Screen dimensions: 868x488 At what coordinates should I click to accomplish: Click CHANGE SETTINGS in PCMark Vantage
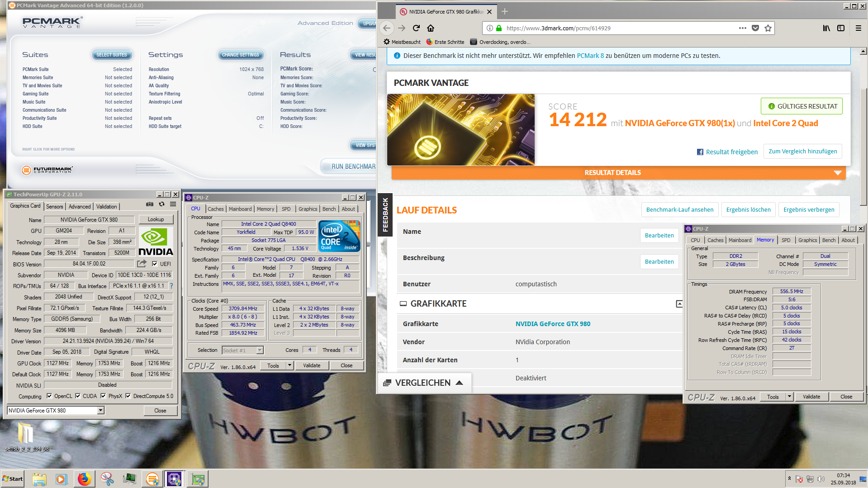pyautogui.click(x=241, y=55)
